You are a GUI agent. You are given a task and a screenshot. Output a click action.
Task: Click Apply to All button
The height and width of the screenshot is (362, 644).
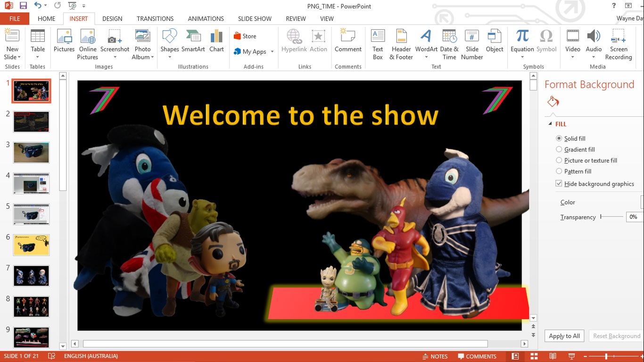[x=564, y=336]
